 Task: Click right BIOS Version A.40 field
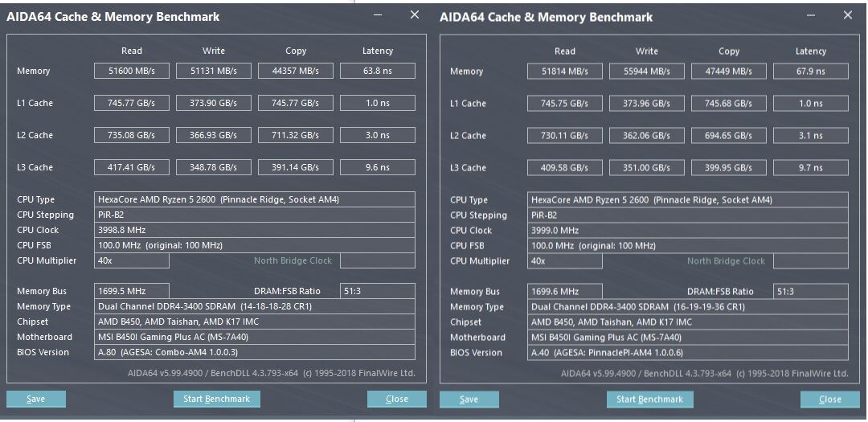pos(687,353)
